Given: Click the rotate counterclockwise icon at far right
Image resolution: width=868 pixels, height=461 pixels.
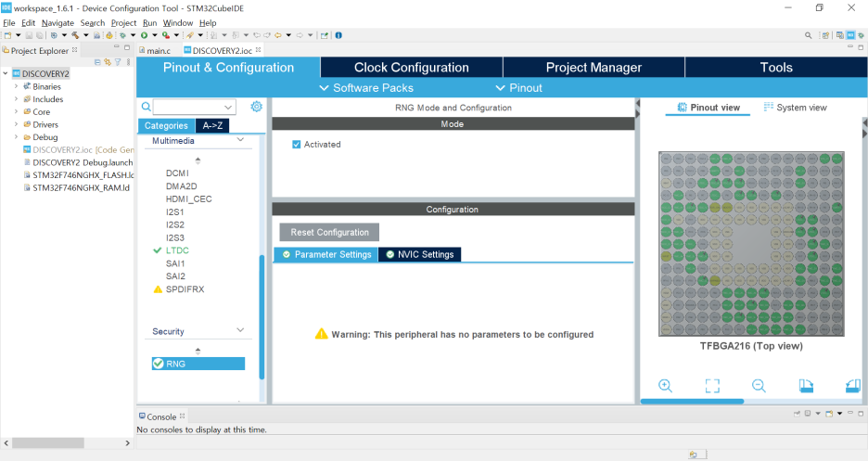Looking at the screenshot, I should (853, 386).
